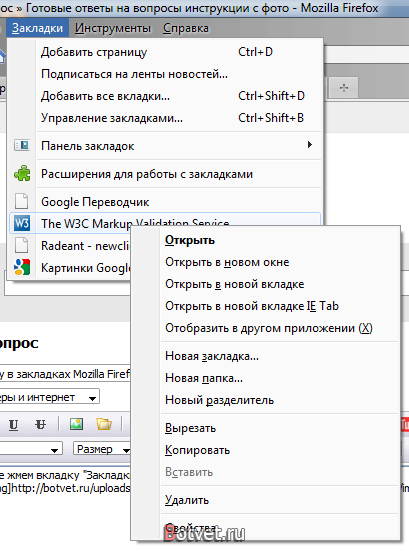Open the font dropdown left of Размер

click(x=31, y=449)
